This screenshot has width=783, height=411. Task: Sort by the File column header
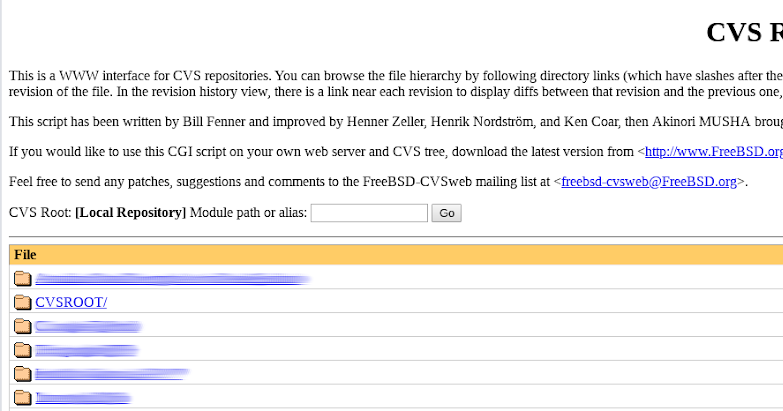(x=25, y=255)
